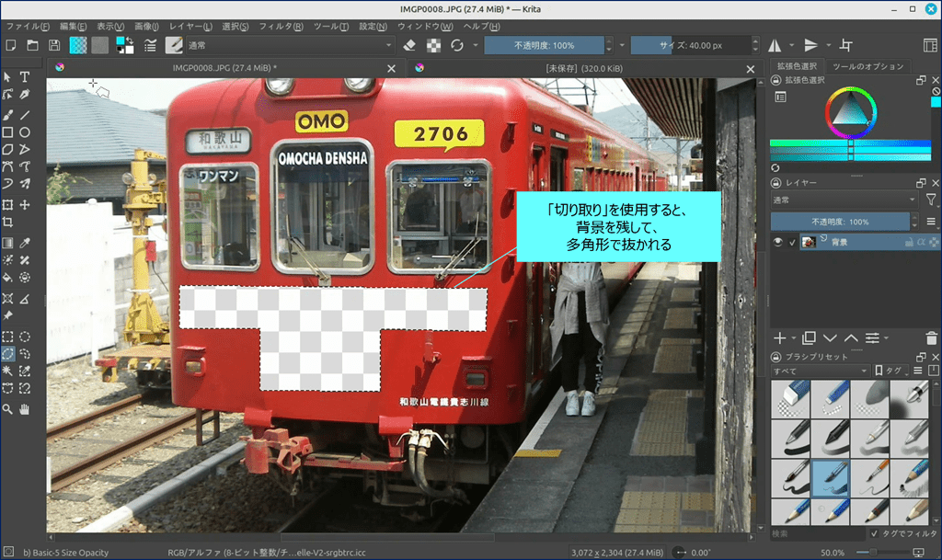Select the Color Sampler eyedropper tool

click(25, 243)
